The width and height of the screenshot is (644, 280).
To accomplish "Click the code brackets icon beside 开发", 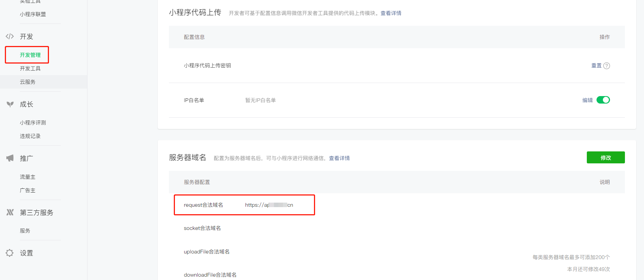I will pyautogui.click(x=10, y=36).
